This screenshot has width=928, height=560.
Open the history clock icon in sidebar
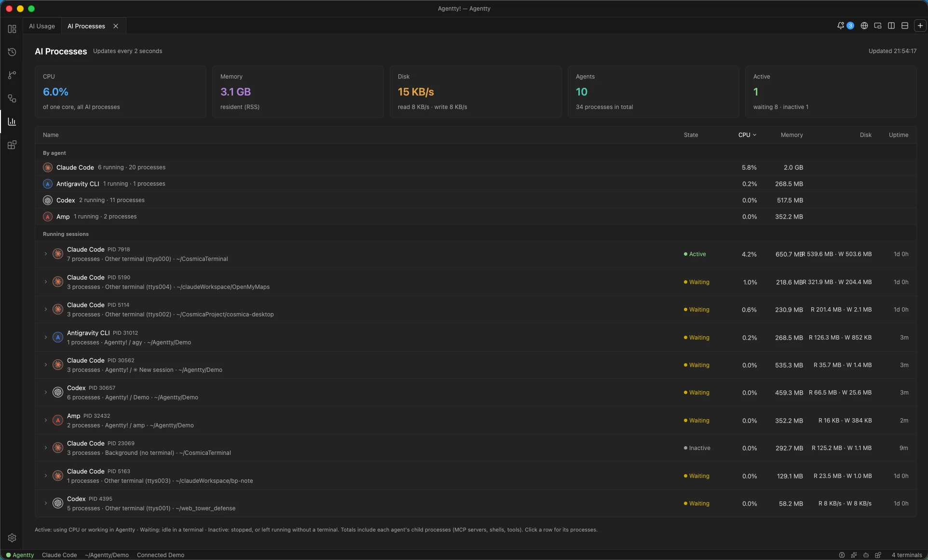(12, 52)
